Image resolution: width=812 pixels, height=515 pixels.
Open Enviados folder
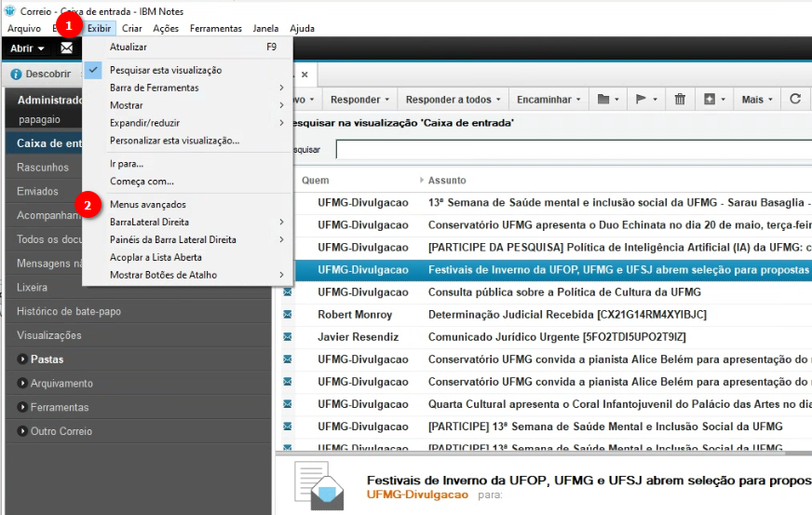coord(37,191)
